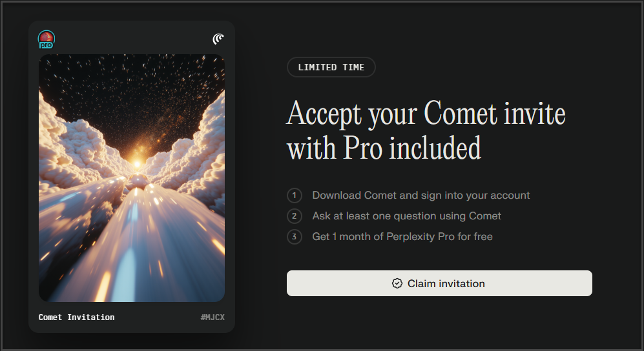Select the "Download Comet and sign into your account" step
This screenshot has height=351, width=644.
point(421,195)
